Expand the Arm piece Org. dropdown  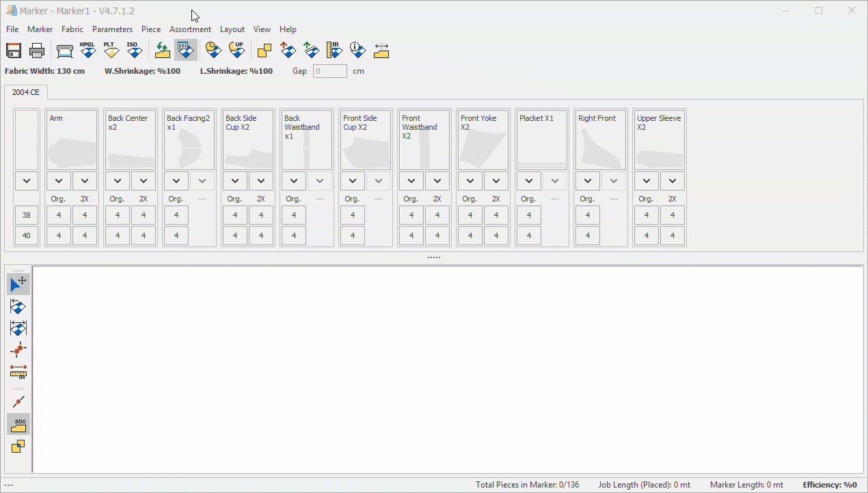tap(59, 181)
